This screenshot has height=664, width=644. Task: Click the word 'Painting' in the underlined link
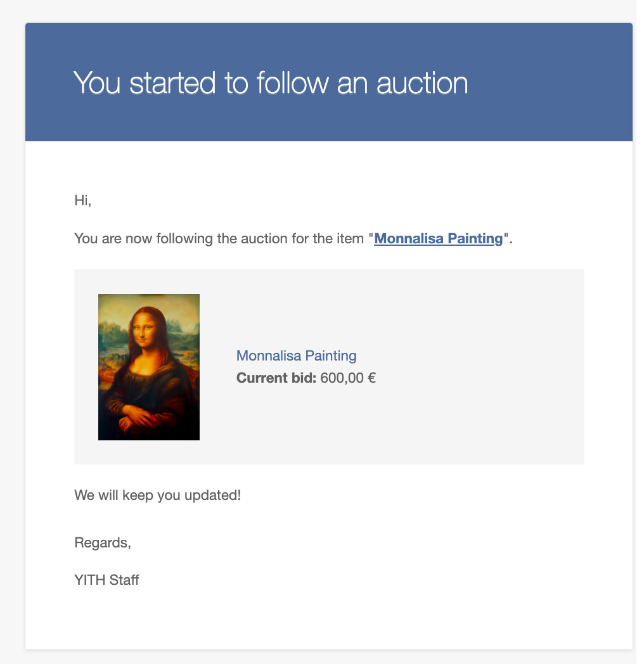click(475, 239)
